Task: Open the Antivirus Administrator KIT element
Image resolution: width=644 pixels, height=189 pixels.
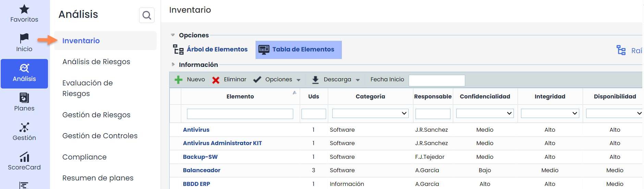Action: pos(222,143)
